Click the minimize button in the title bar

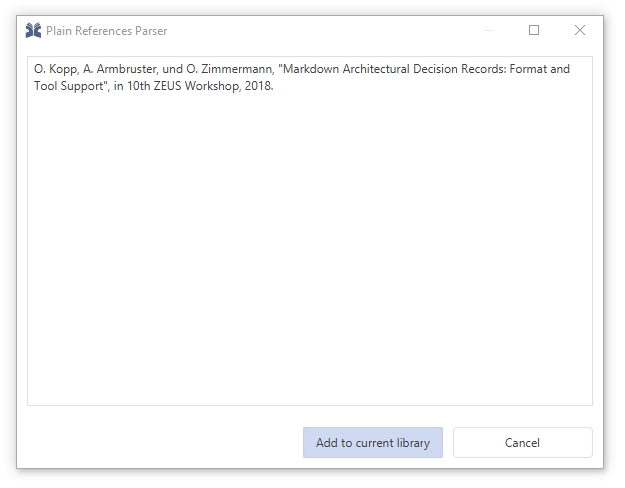pos(488,31)
